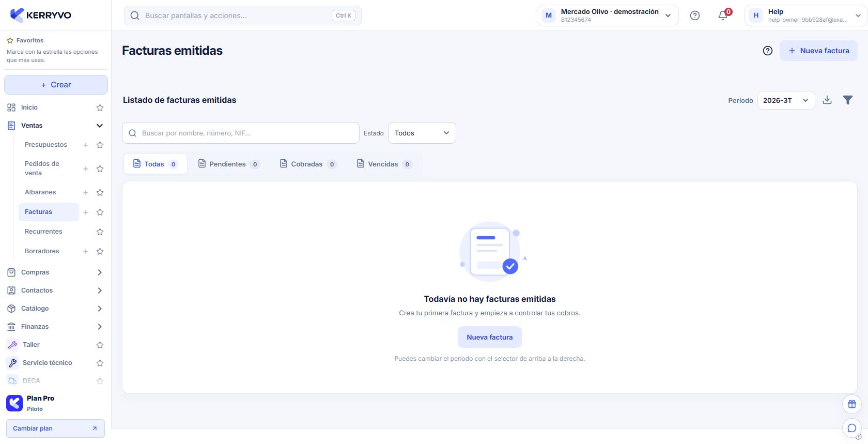Click the plus next to Borradores

pyautogui.click(x=86, y=252)
